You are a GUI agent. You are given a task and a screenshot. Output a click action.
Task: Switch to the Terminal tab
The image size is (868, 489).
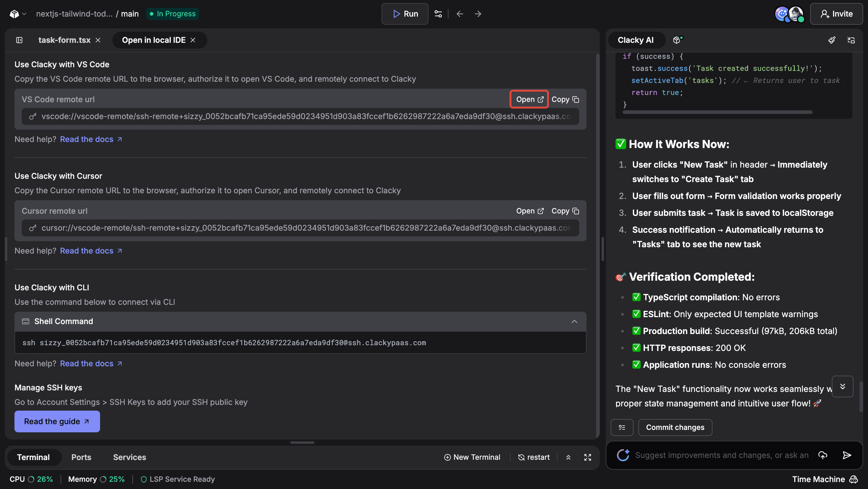(x=33, y=457)
